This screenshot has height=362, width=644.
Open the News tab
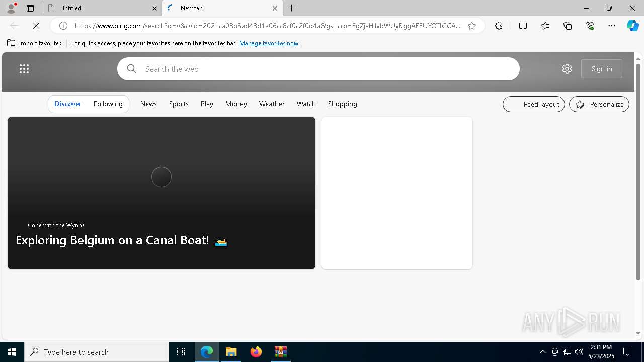pos(148,104)
